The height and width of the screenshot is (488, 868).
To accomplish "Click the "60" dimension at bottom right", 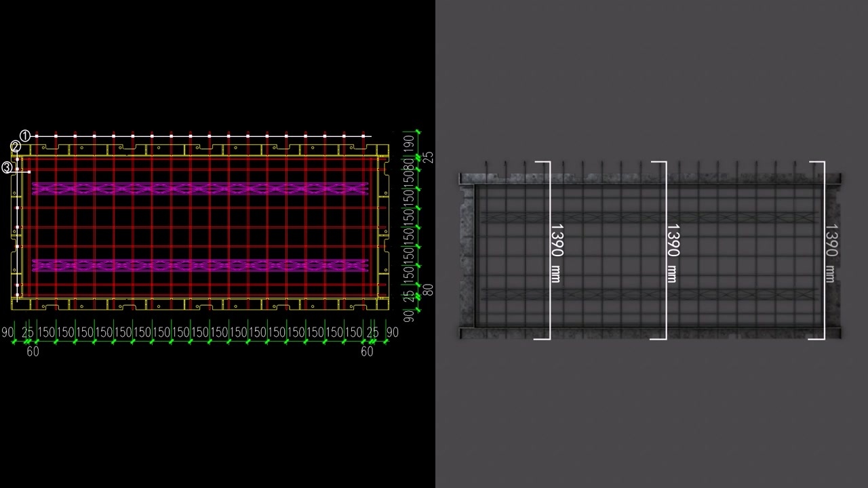I will (367, 352).
